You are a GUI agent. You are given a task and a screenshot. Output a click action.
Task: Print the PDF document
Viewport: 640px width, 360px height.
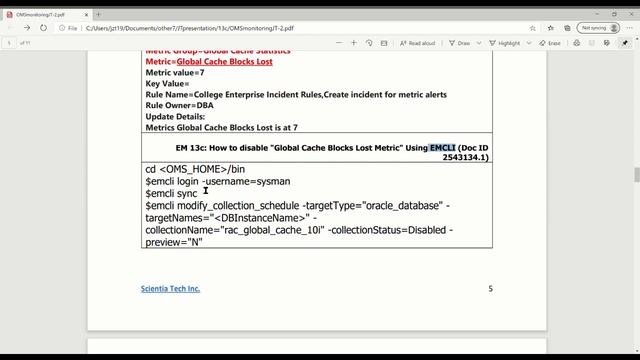576,43
